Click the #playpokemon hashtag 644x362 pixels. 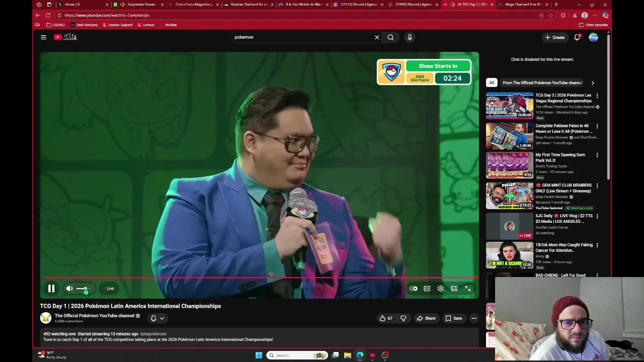pos(153,334)
